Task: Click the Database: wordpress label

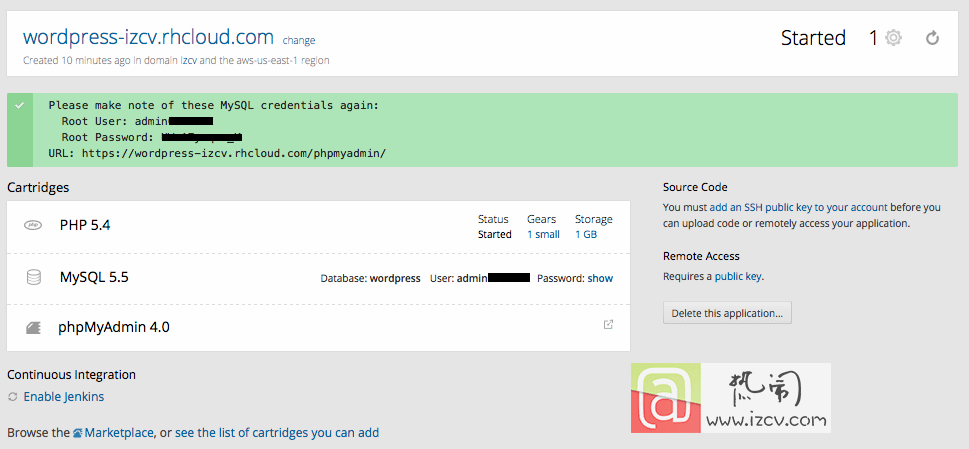Action: [x=370, y=278]
